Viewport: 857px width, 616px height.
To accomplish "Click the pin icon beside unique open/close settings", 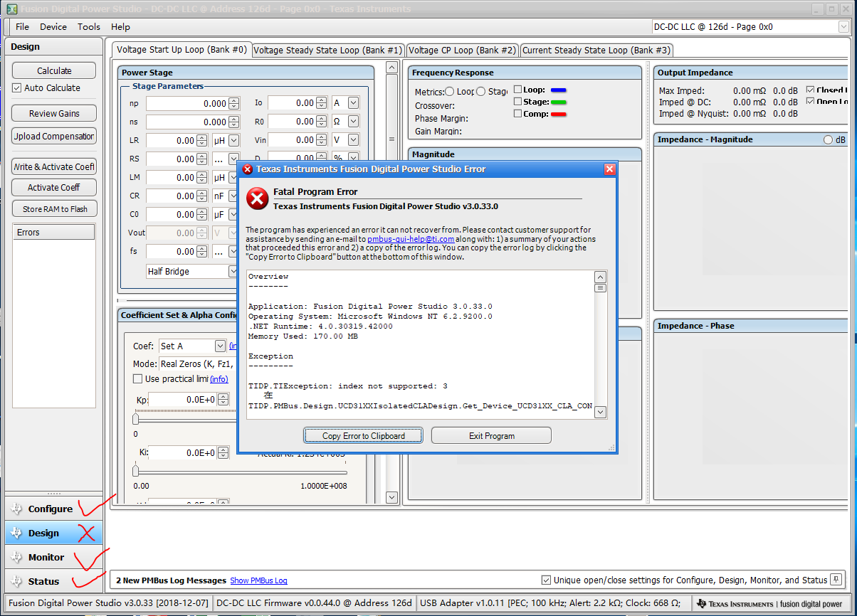I will [x=836, y=580].
